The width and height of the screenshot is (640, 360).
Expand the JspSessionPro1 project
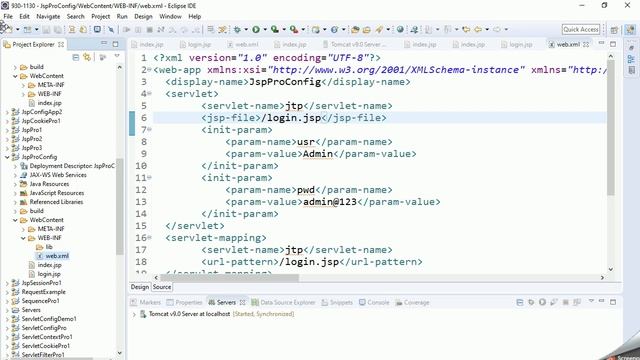pyautogui.click(x=7, y=283)
